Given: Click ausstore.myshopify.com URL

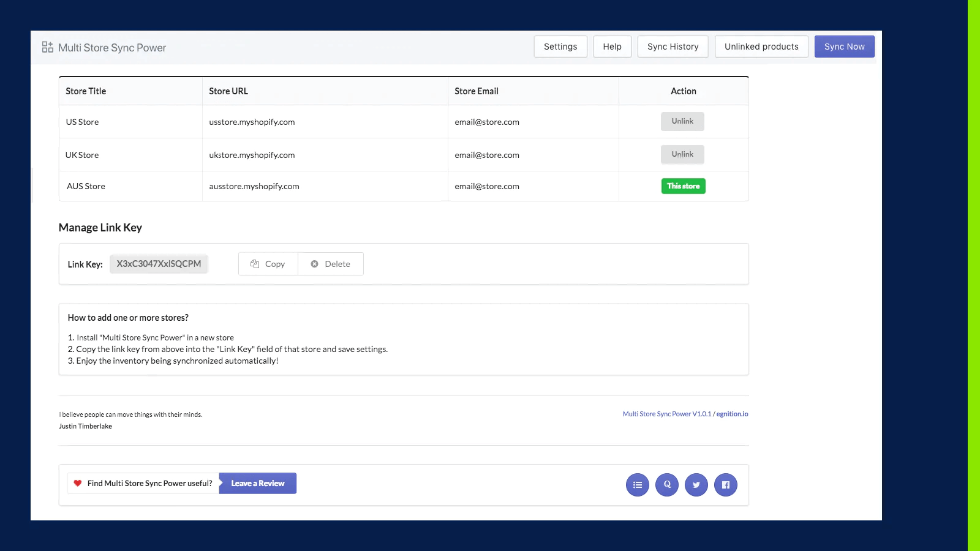Looking at the screenshot, I should click(254, 186).
